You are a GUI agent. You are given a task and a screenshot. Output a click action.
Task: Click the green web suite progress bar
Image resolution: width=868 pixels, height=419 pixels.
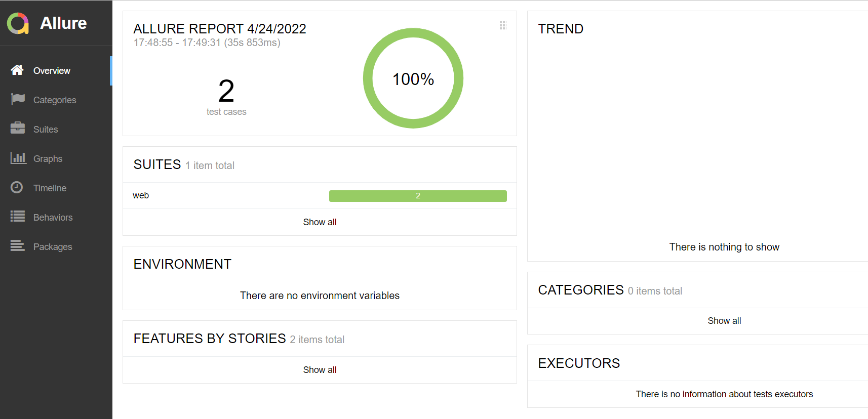[x=418, y=196]
